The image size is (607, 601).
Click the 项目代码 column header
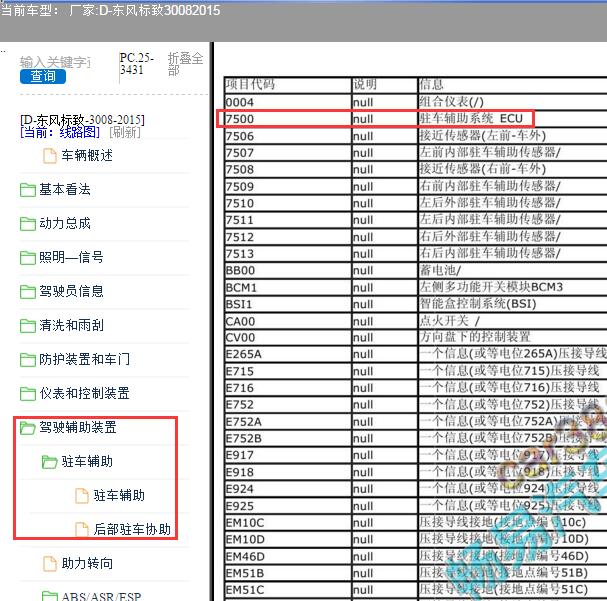point(250,85)
